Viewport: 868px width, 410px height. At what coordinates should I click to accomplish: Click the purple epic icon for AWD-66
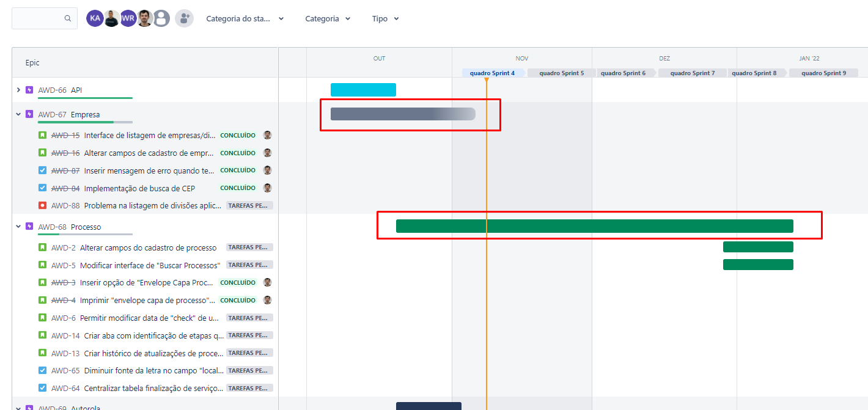coord(29,90)
